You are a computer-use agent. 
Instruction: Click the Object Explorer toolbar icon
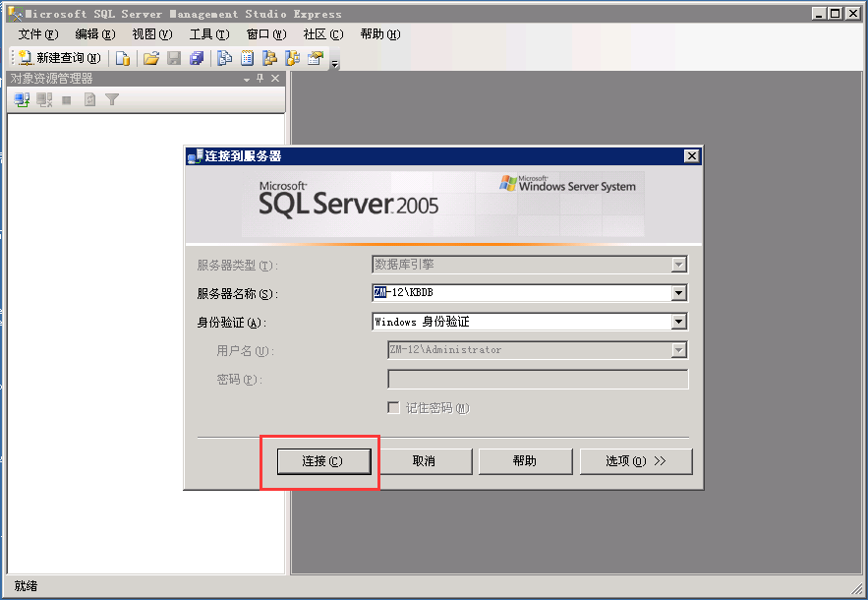[x=269, y=58]
